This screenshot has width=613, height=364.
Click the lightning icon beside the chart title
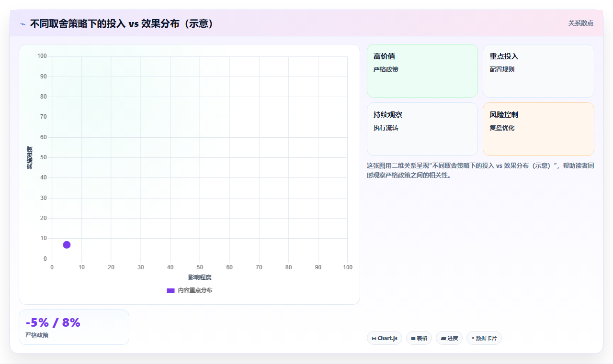point(23,24)
